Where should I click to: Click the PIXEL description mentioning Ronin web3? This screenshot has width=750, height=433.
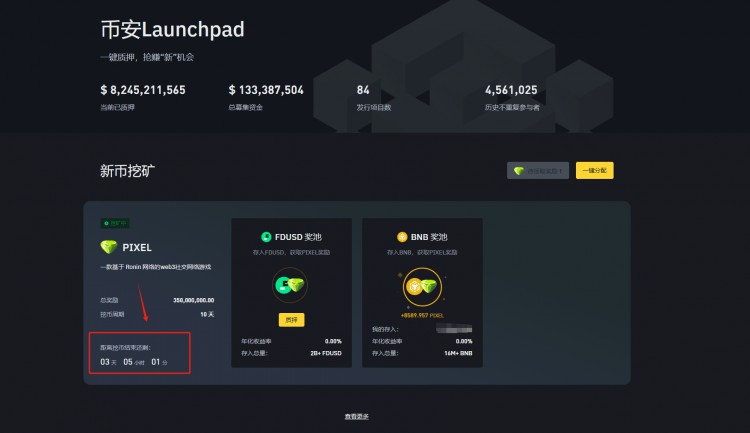(x=155, y=267)
